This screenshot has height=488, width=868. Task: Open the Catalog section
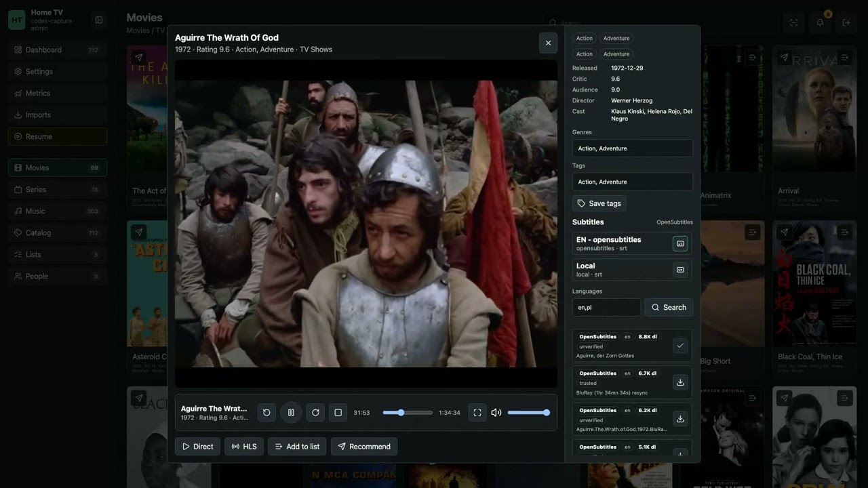pyautogui.click(x=58, y=232)
